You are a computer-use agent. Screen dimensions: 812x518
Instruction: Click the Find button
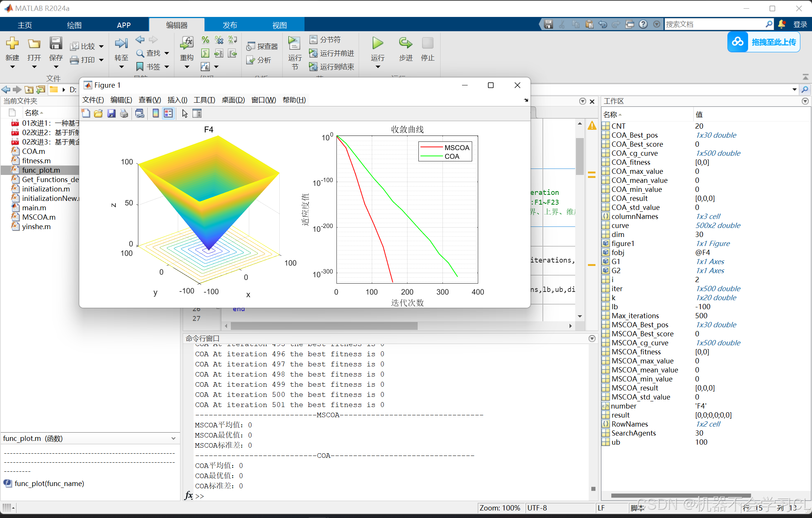coord(148,53)
